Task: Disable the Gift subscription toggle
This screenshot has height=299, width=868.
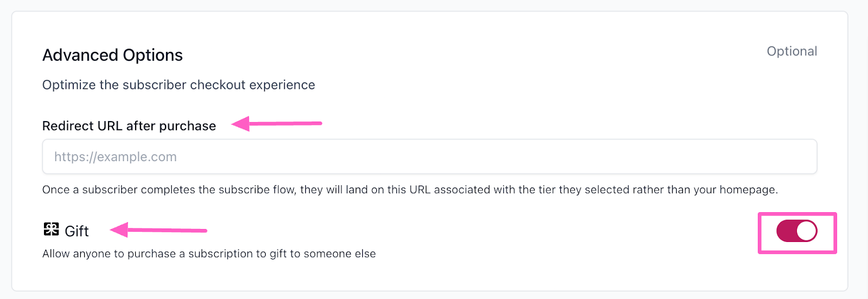Action: click(796, 231)
